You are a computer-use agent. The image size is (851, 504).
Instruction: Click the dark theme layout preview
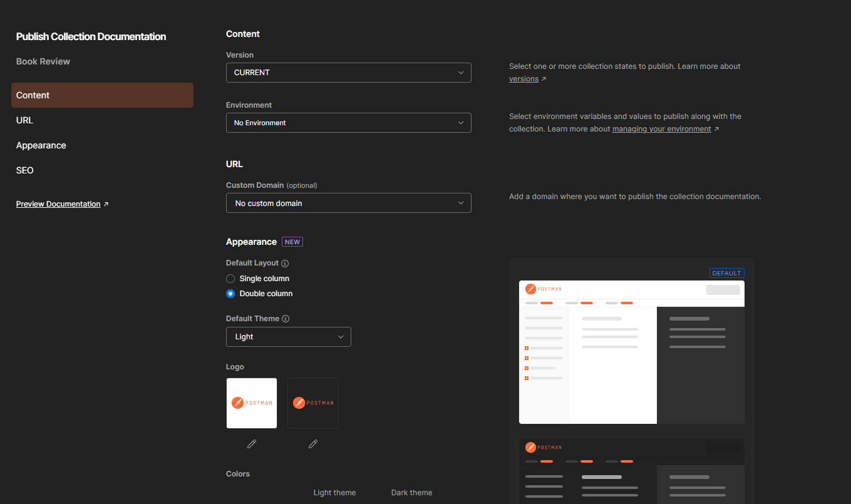coord(632,471)
